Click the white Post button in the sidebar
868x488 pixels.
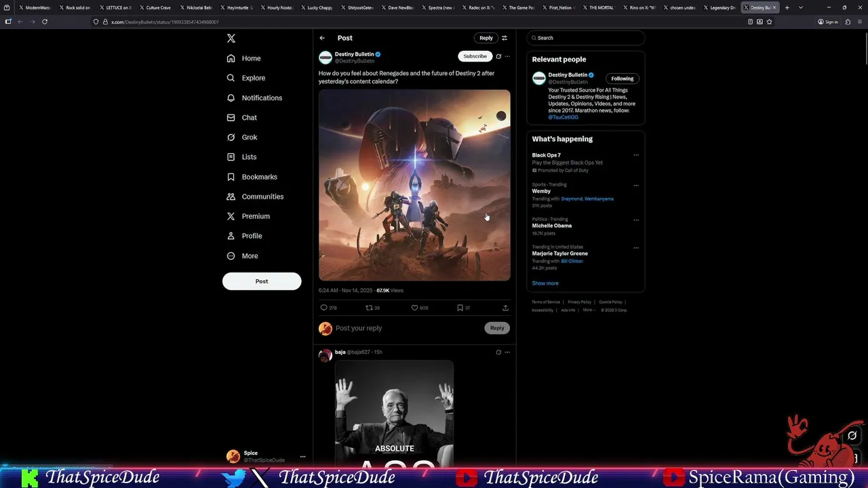point(262,281)
